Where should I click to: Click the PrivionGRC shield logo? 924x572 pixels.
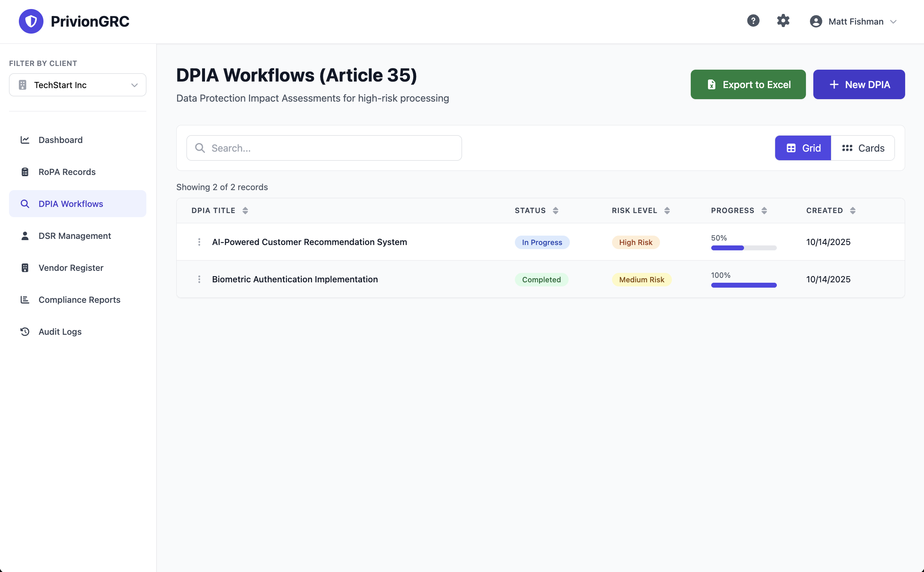(31, 21)
